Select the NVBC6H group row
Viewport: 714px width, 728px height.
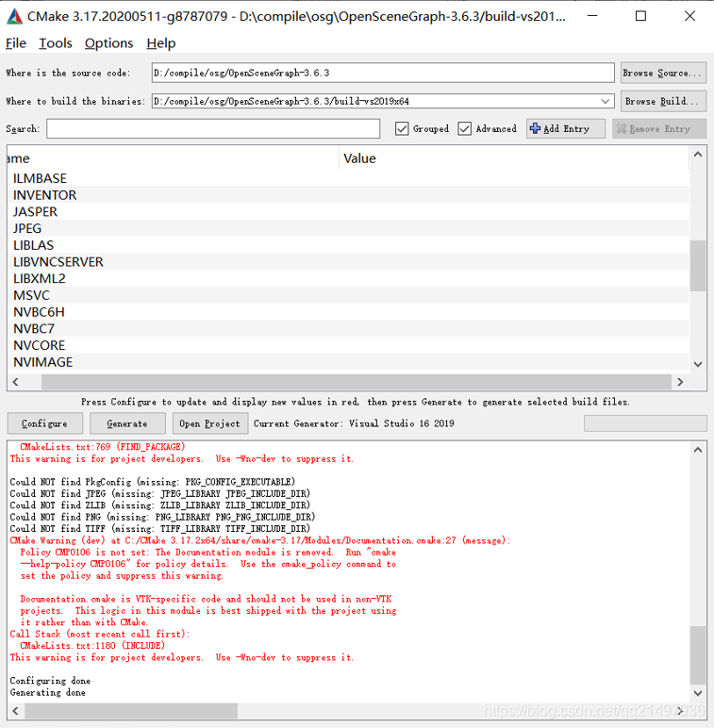pyautogui.click(x=348, y=312)
